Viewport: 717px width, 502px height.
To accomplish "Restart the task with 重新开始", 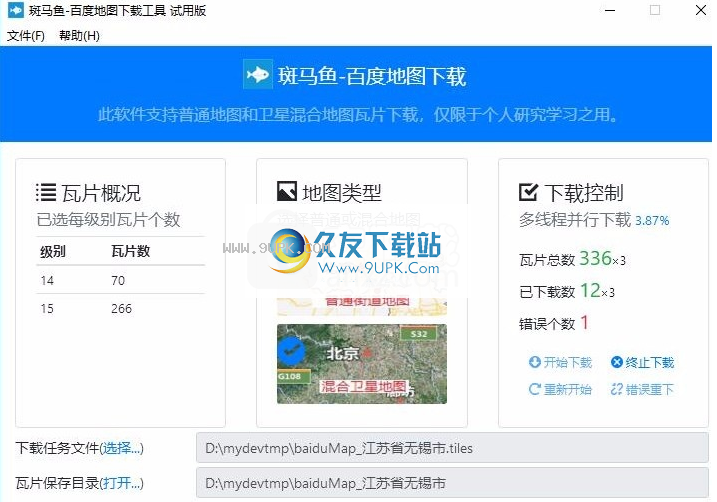I will coord(560,390).
